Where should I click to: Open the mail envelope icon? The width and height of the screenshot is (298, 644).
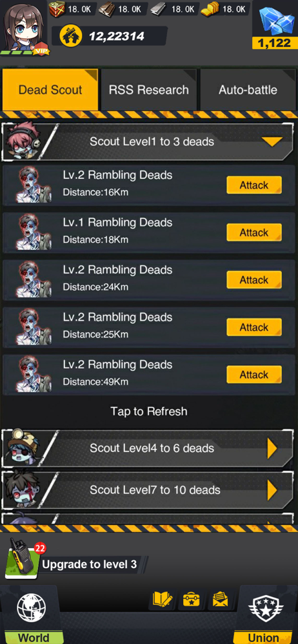point(220,600)
